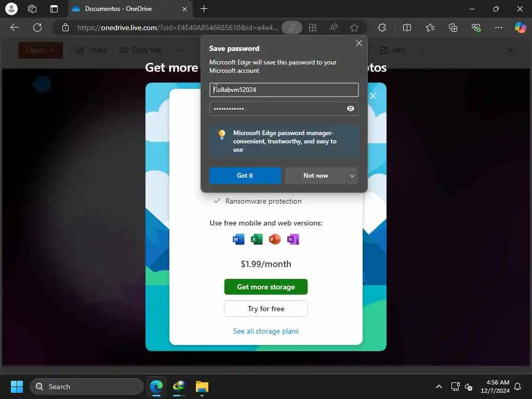The width and height of the screenshot is (532, 399).
Task: Edit username field Collabvm52024
Action: click(284, 90)
